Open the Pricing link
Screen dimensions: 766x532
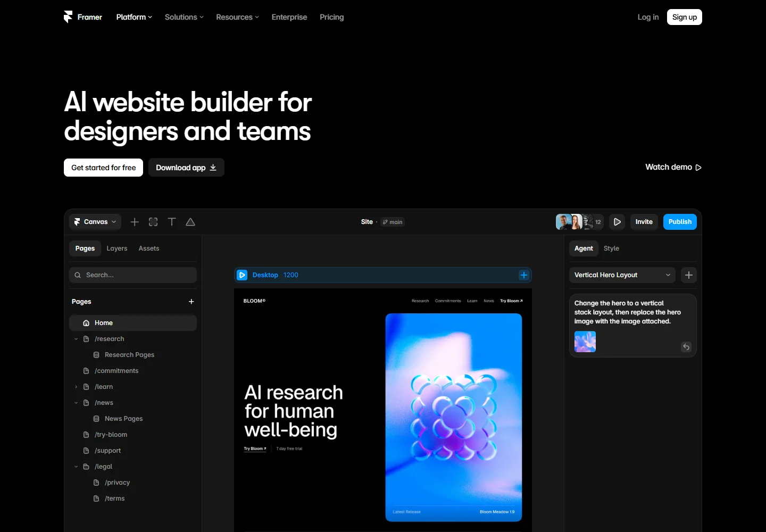pos(332,17)
